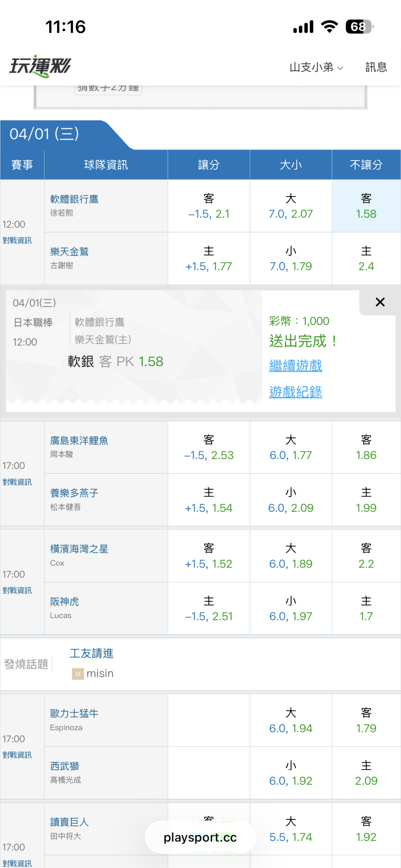Expand the 山支小弟 account dropdown

point(316,67)
